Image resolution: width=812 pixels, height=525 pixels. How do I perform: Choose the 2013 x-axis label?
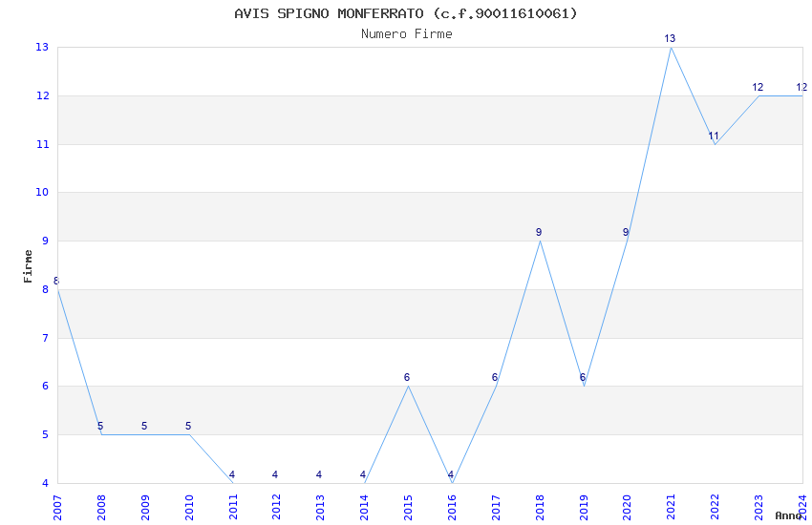(x=321, y=508)
